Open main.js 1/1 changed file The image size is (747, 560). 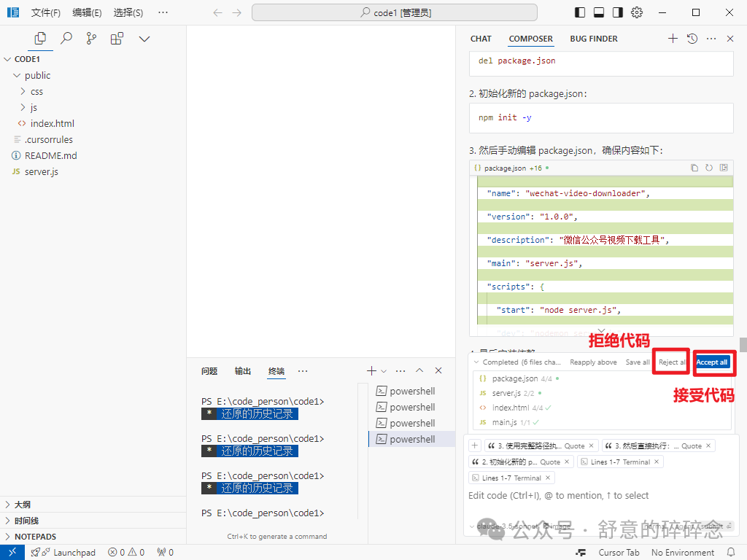coord(602,422)
